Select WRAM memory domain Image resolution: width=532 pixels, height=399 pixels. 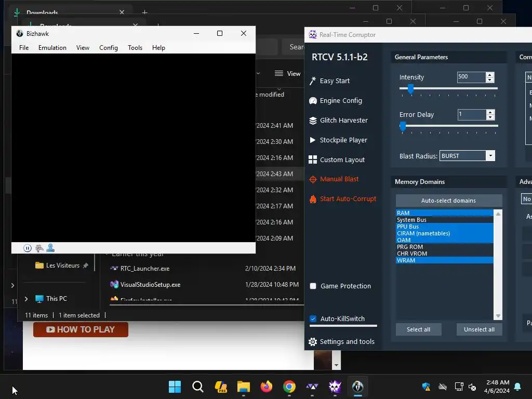tap(445, 260)
